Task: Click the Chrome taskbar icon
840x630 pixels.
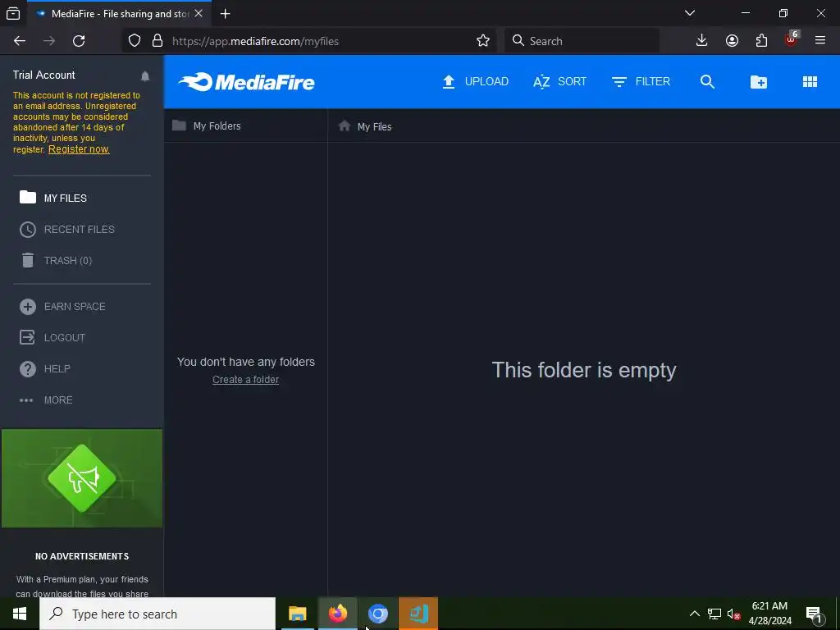Action: 377,614
